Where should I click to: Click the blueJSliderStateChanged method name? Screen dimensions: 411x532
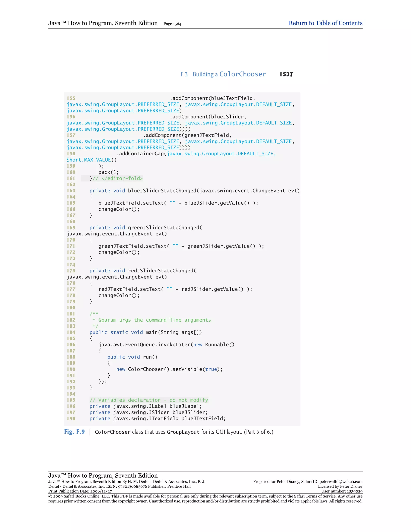(162, 191)
